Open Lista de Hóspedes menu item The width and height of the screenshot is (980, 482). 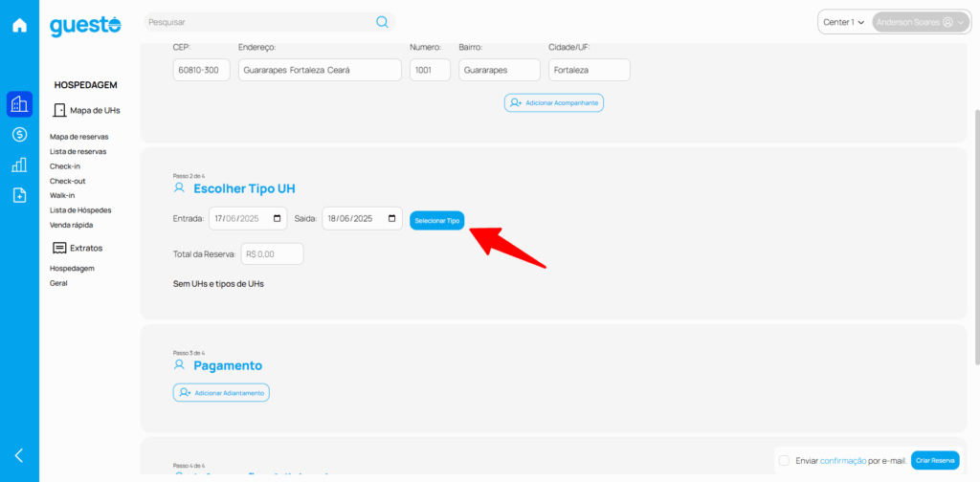click(80, 209)
